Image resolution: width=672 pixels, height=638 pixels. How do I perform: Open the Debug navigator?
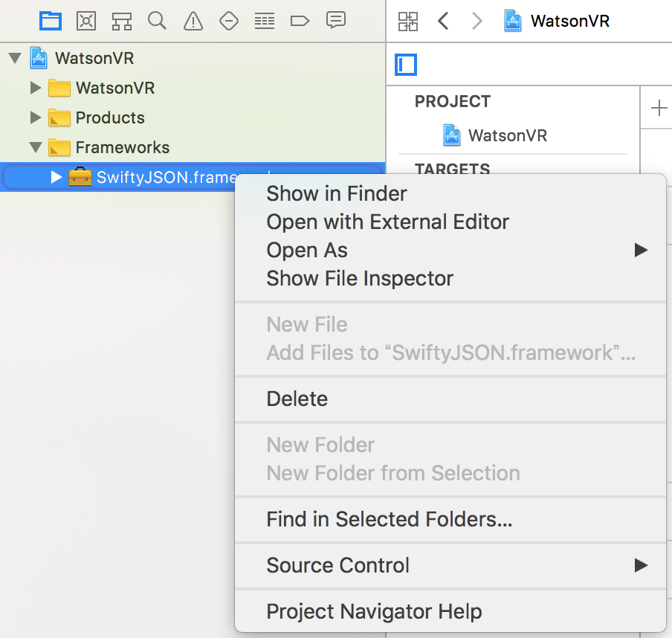pyautogui.click(x=265, y=21)
